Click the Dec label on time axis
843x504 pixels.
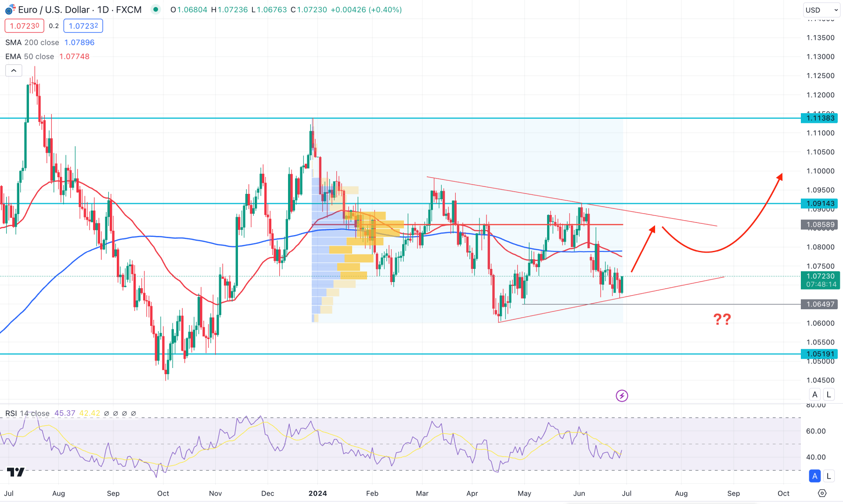[x=267, y=493]
